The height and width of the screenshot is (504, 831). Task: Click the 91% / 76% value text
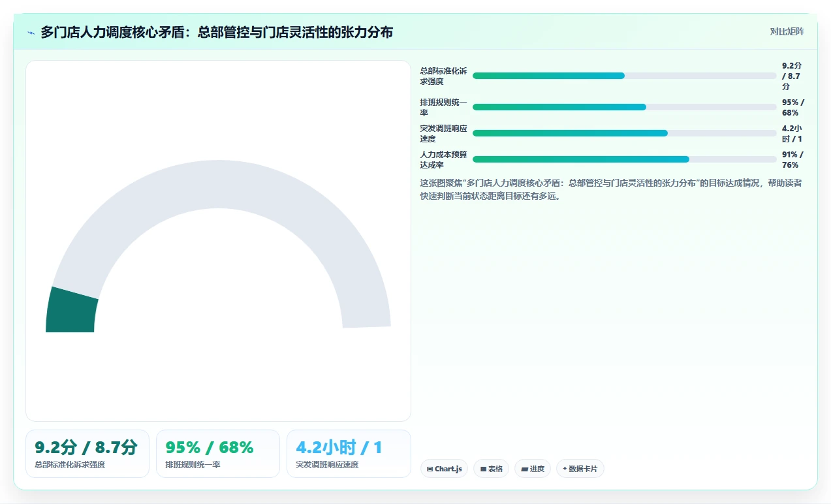coord(793,160)
